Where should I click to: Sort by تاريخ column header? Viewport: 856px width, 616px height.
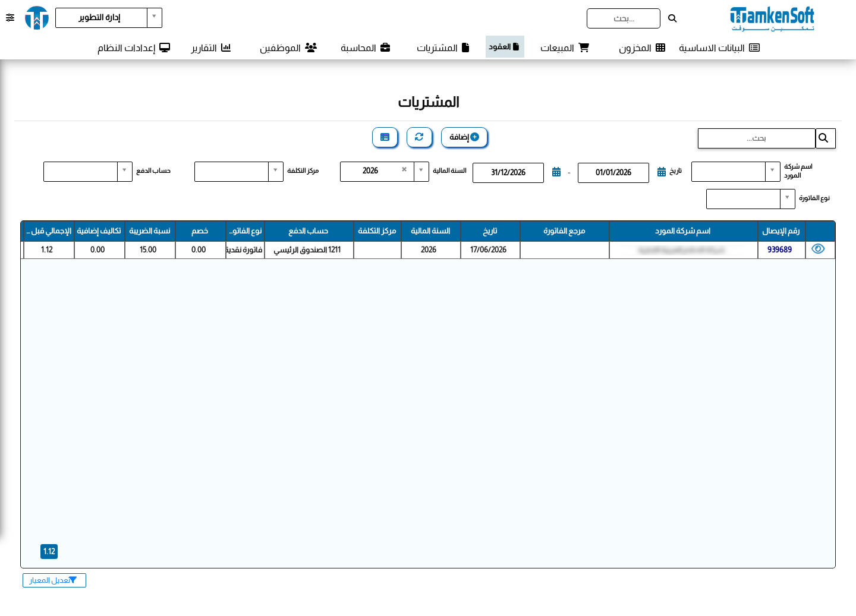pyautogui.click(x=490, y=231)
